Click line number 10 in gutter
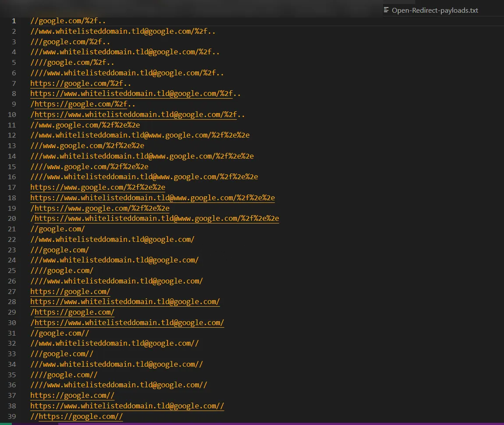Image resolution: width=504 pixels, height=425 pixels. point(12,115)
